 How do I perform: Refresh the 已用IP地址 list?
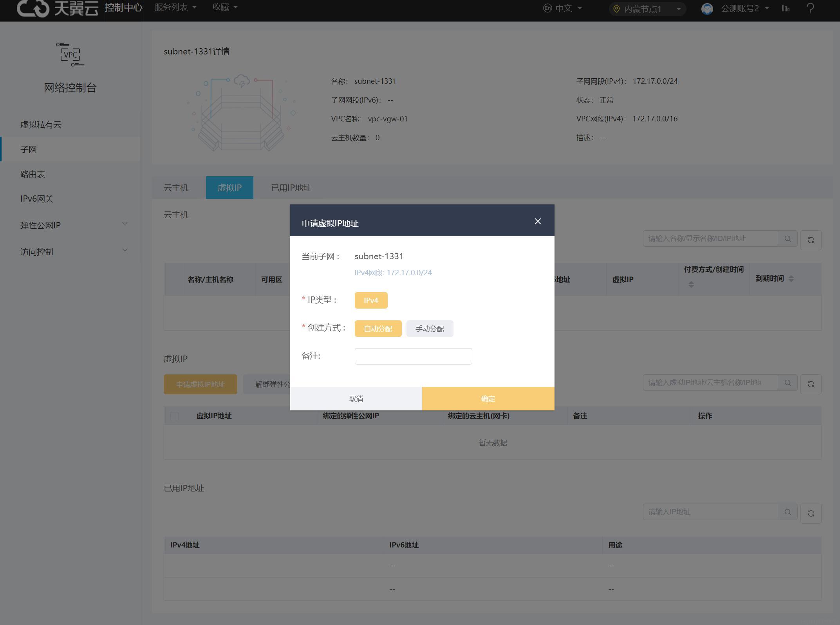click(x=811, y=513)
